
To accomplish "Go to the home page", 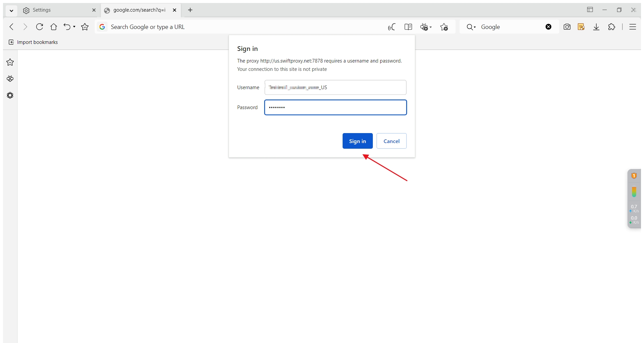I will [54, 27].
